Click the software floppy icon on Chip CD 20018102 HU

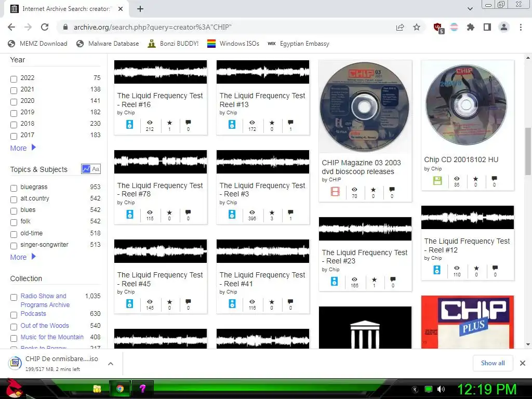point(437,180)
